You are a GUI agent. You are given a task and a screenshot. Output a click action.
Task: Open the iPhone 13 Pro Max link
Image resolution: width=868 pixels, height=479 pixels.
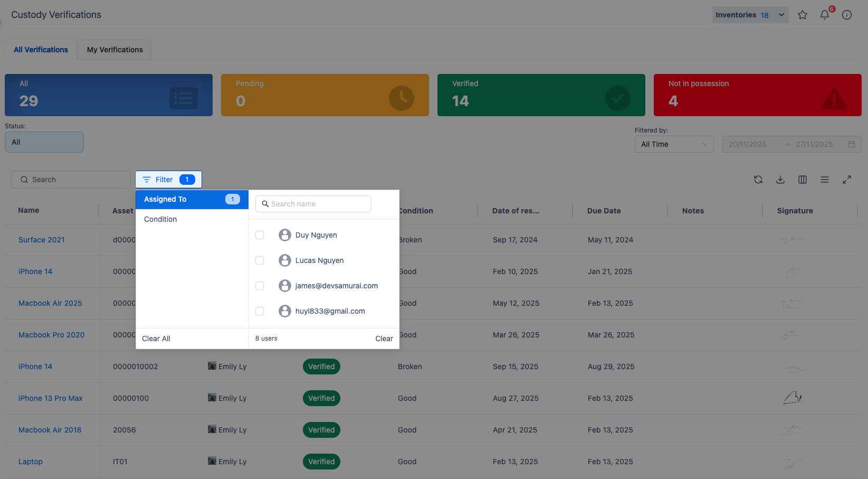51,398
